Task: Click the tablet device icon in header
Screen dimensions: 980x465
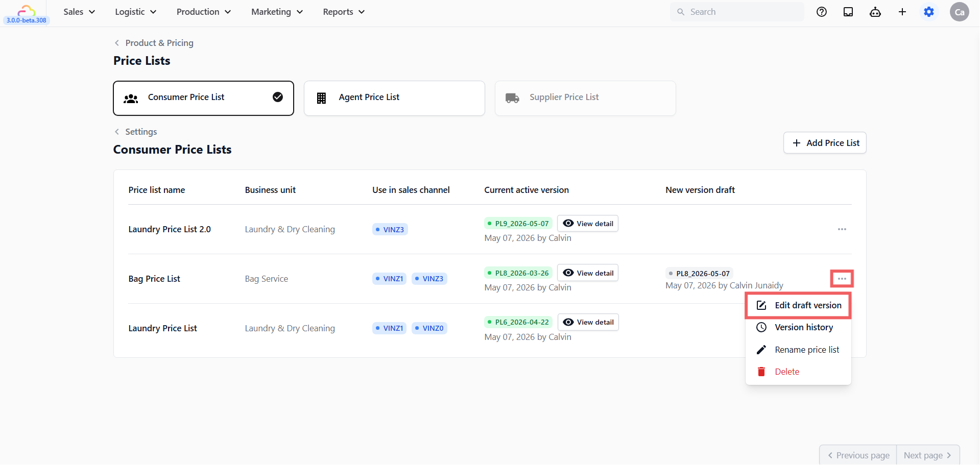Action: point(848,12)
